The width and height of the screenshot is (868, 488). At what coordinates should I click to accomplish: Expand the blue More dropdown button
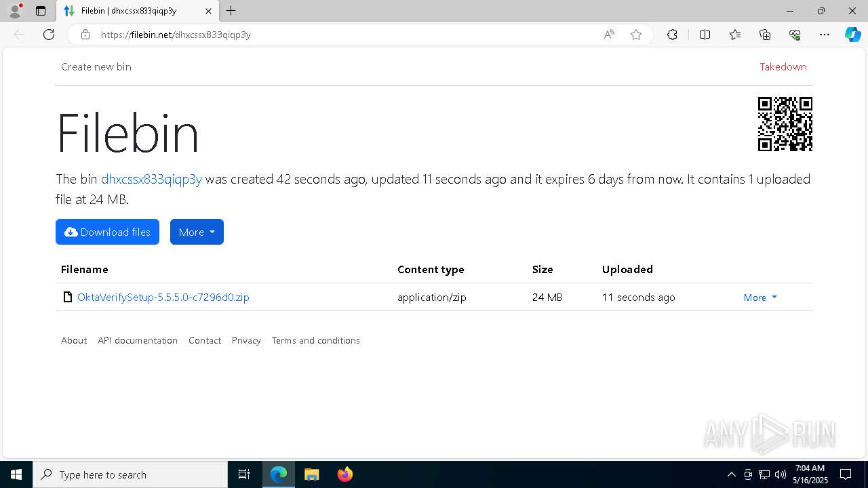pyautogui.click(x=197, y=232)
